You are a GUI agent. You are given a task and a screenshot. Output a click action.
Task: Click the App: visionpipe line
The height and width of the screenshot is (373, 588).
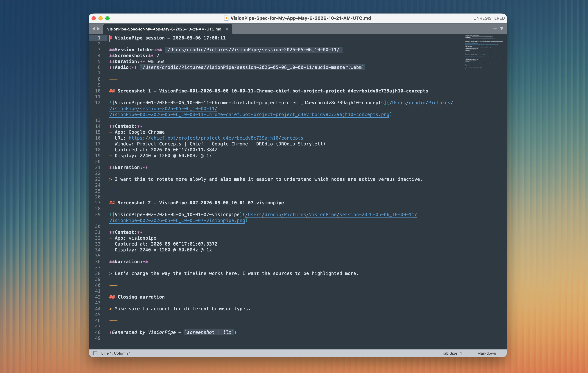tap(133, 238)
